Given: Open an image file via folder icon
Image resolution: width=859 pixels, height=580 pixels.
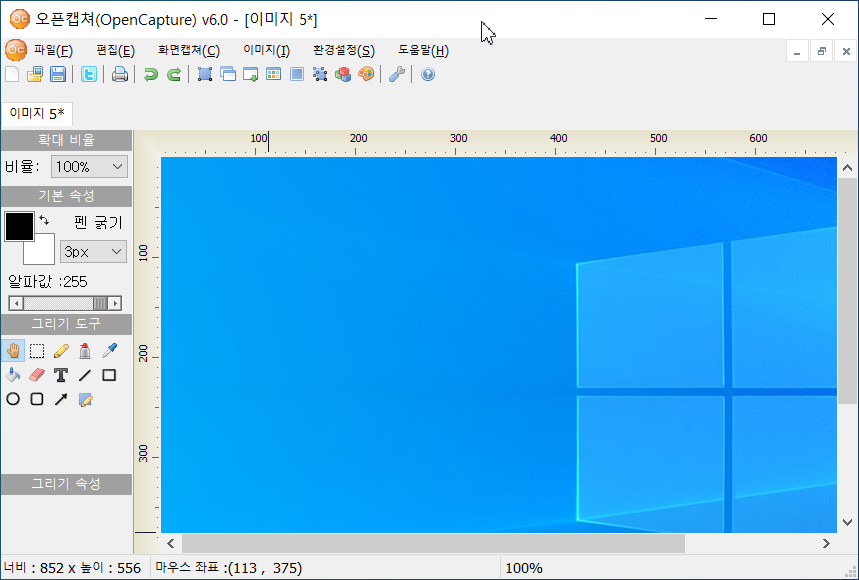Looking at the screenshot, I should pyautogui.click(x=35, y=74).
